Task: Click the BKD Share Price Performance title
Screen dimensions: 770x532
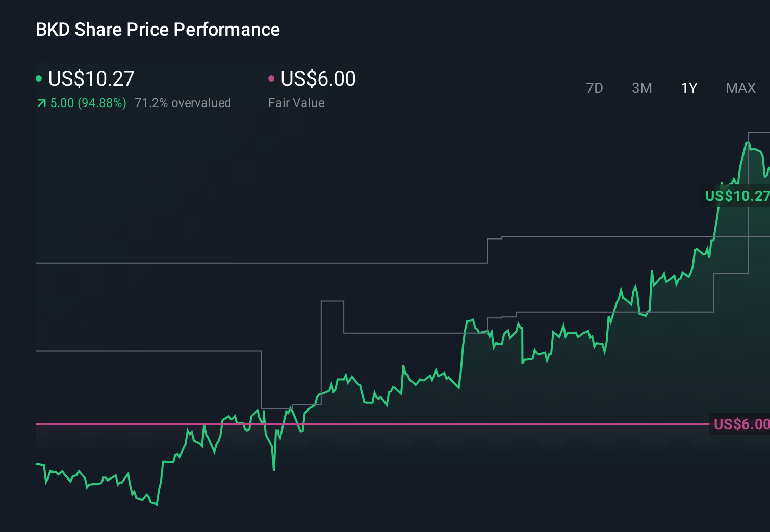Action: point(158,30)
